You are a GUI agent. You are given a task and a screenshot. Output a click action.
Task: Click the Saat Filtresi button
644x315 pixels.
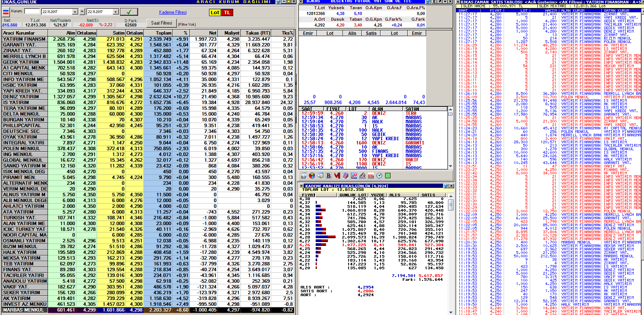pyautogui.click(x=161, y=23)
